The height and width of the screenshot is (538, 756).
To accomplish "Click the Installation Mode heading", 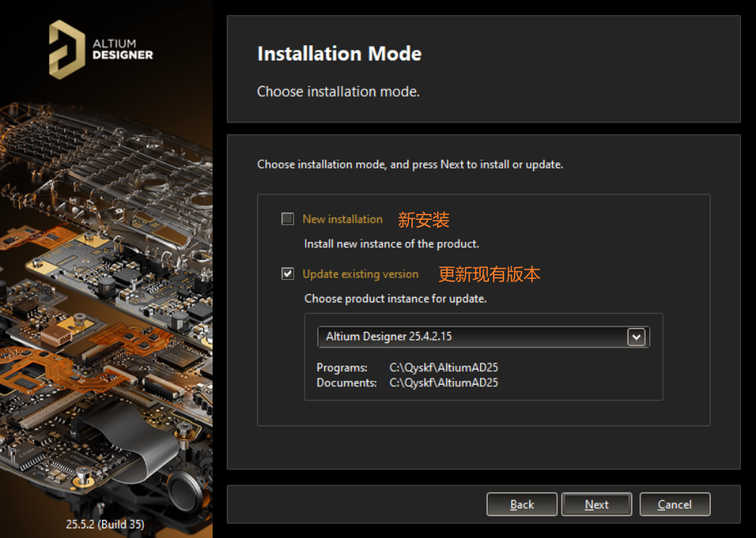I will (339, 54).
